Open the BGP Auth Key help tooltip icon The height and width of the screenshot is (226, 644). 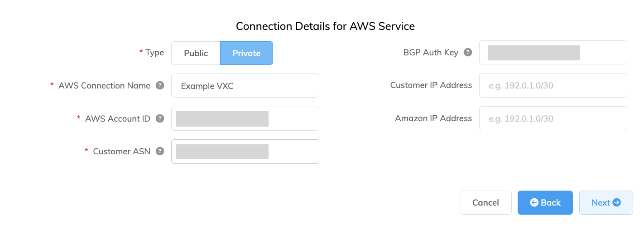tap(468, 52)
